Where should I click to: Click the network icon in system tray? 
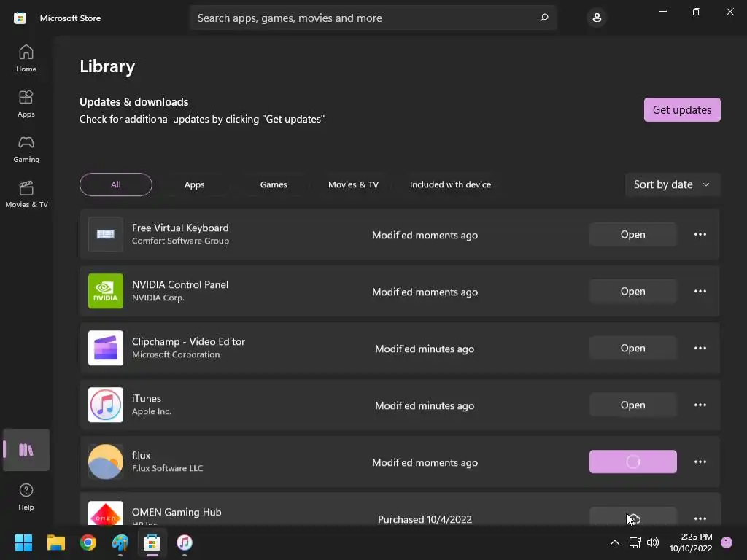(635, 542)
